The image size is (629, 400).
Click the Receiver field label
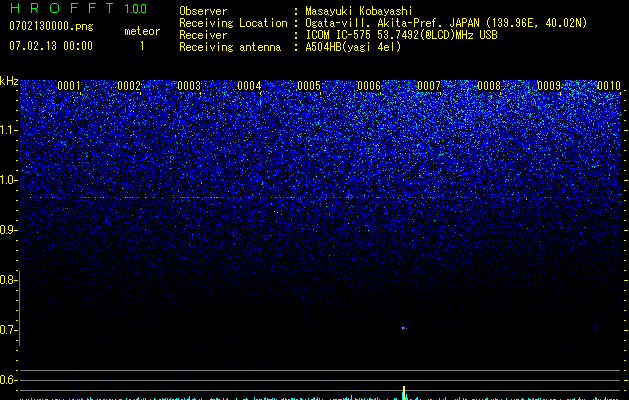(x=203, y=35)
